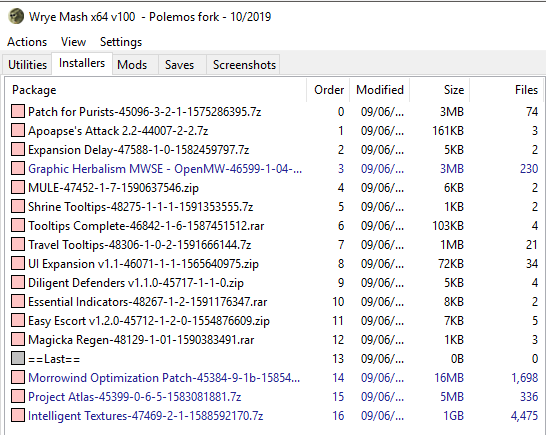Toggle checkbox next to Apoapse's Attack 2.2

(18, 131)
